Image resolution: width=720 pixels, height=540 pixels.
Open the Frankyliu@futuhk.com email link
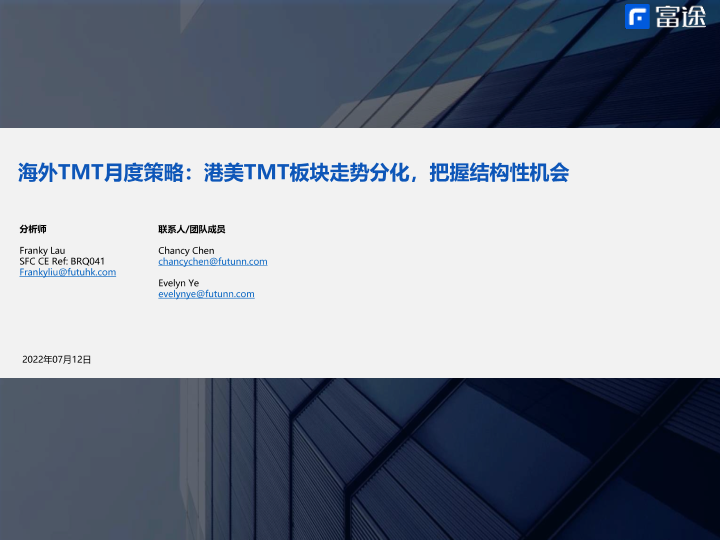tap(68, 272)
